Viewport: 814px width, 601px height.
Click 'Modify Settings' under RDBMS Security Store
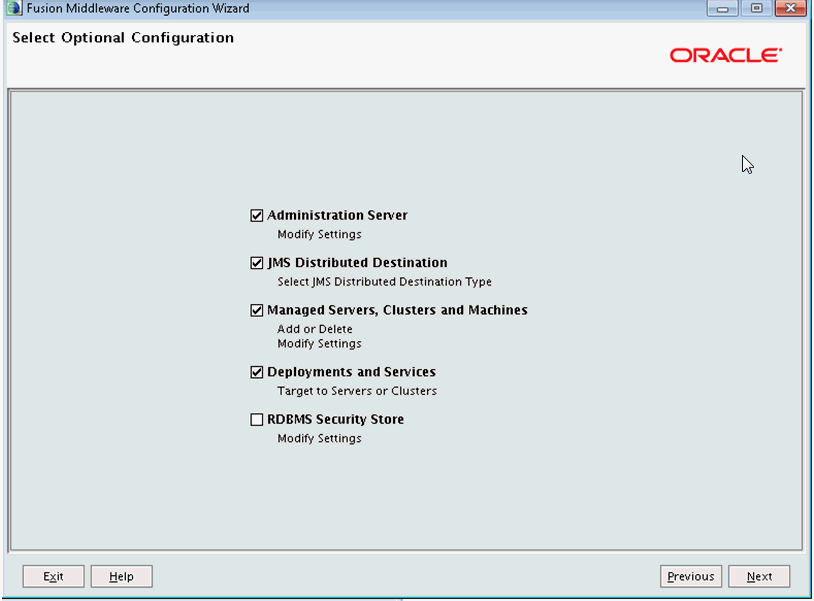[319, 439]
